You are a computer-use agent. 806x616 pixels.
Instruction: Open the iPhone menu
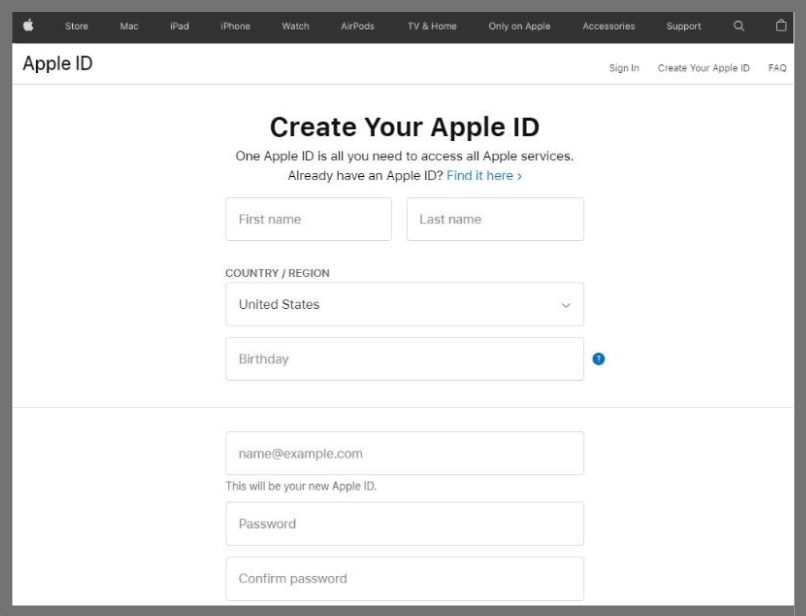pyautogui.click(x=235, y=26)
